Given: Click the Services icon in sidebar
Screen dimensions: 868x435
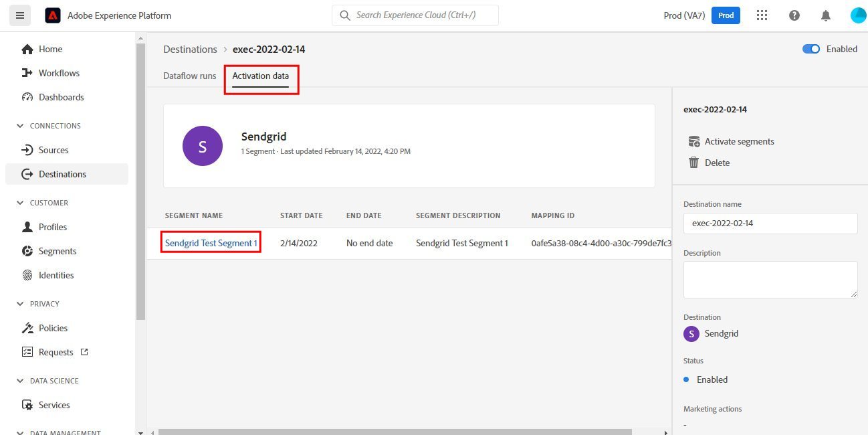Looking at the screenshot, I should (27, 405).
